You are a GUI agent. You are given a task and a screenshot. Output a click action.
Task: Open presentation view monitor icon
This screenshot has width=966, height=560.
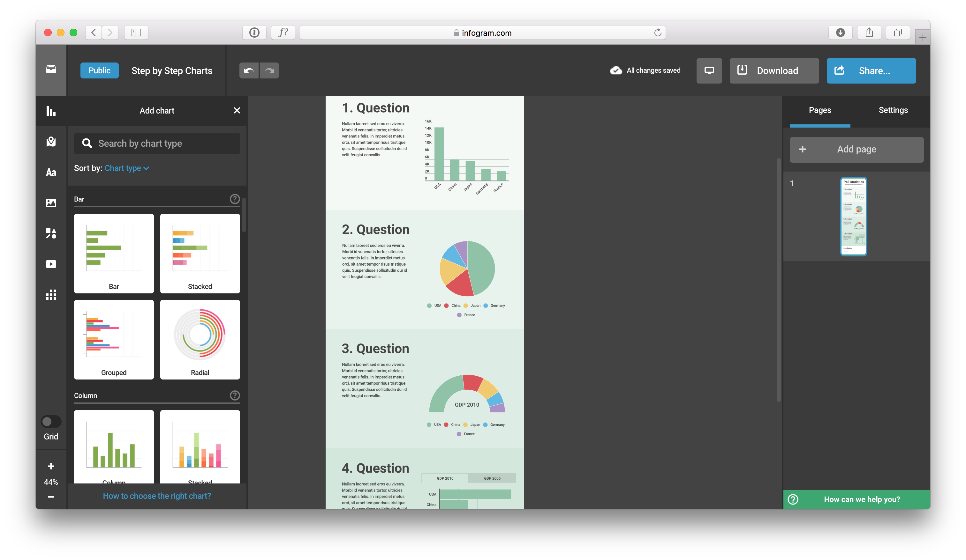709,70
